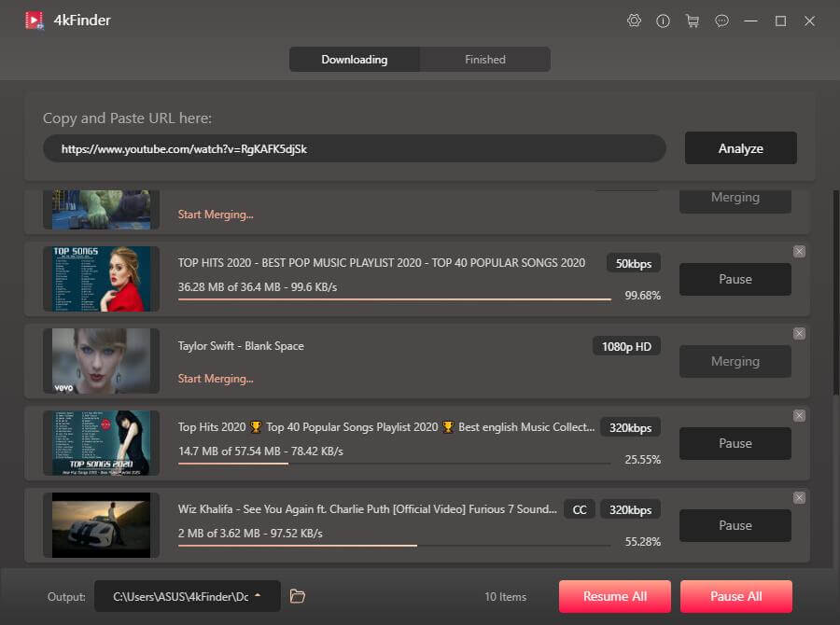Pause the TOP HITS 2020 download
The height and width of the screenshot is (625, 840).
(x=735, y=279)
